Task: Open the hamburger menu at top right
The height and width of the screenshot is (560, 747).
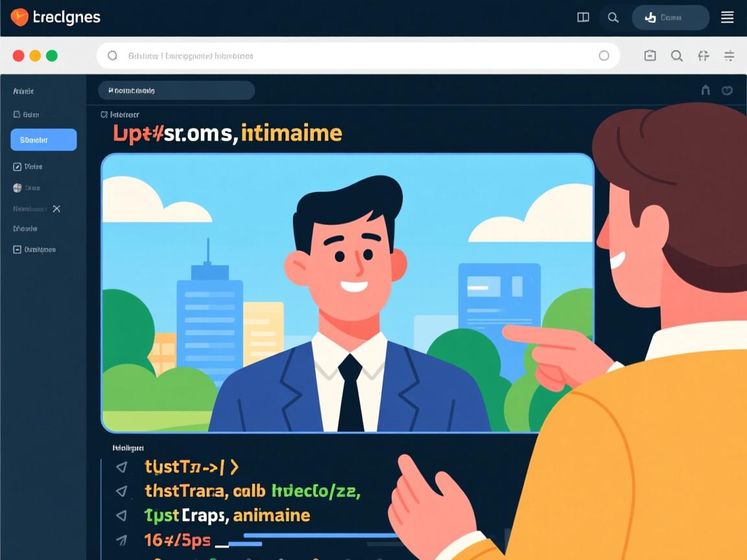Action: (727, 18)
